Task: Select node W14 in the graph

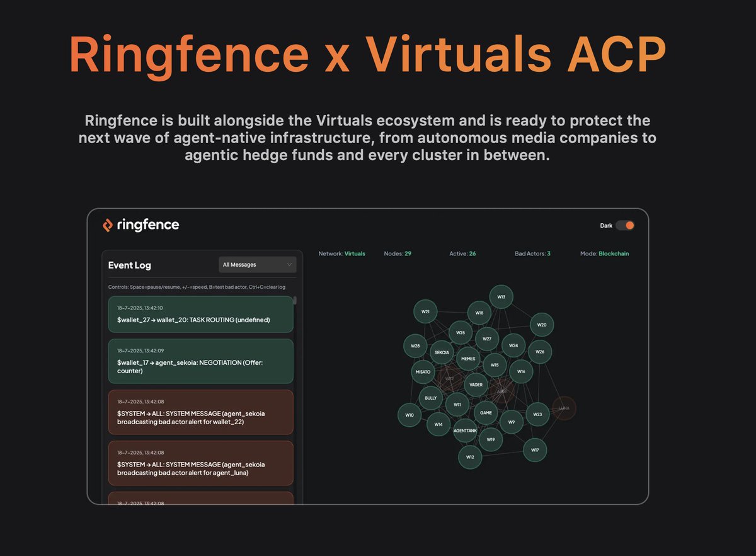Action: click(438, 424)
